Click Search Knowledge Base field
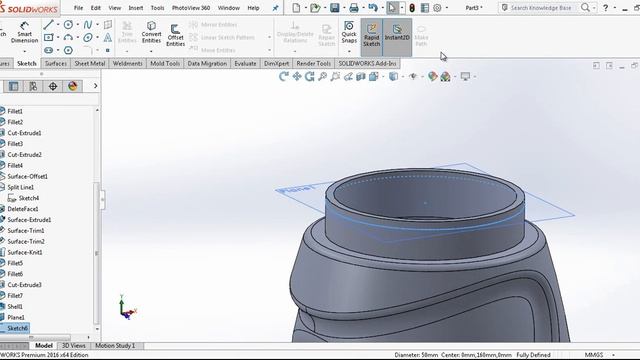This screenshot has width=640, height=360. click(x=541, y=8)
